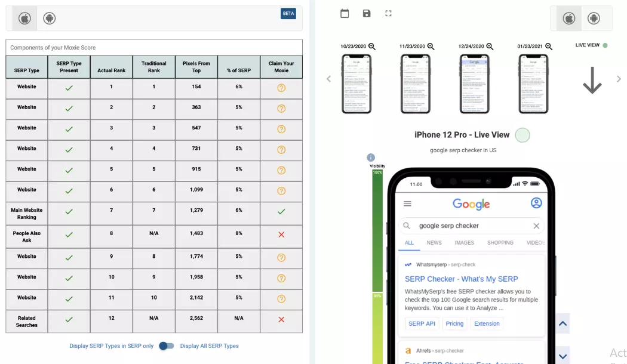Click the Visibility info icon
The width and height of the screenshot is (627, 364).
[x=371, y=158]
